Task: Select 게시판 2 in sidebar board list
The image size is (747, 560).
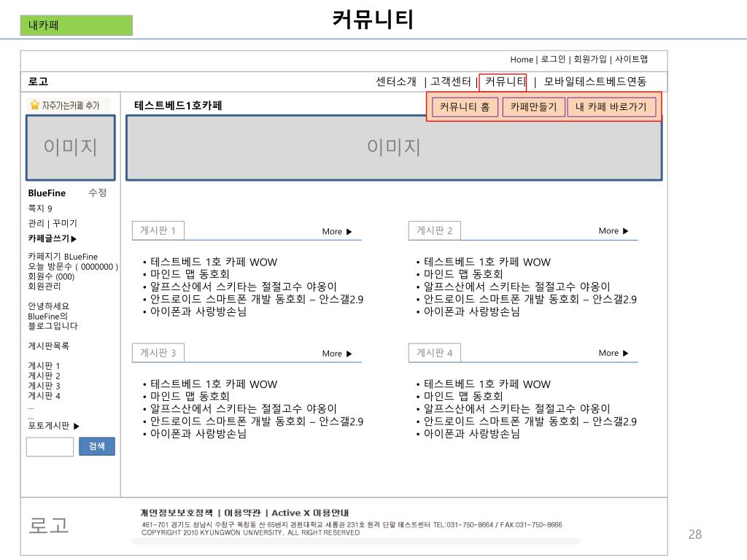Action: pyautogui.click(x=44, y=376)
